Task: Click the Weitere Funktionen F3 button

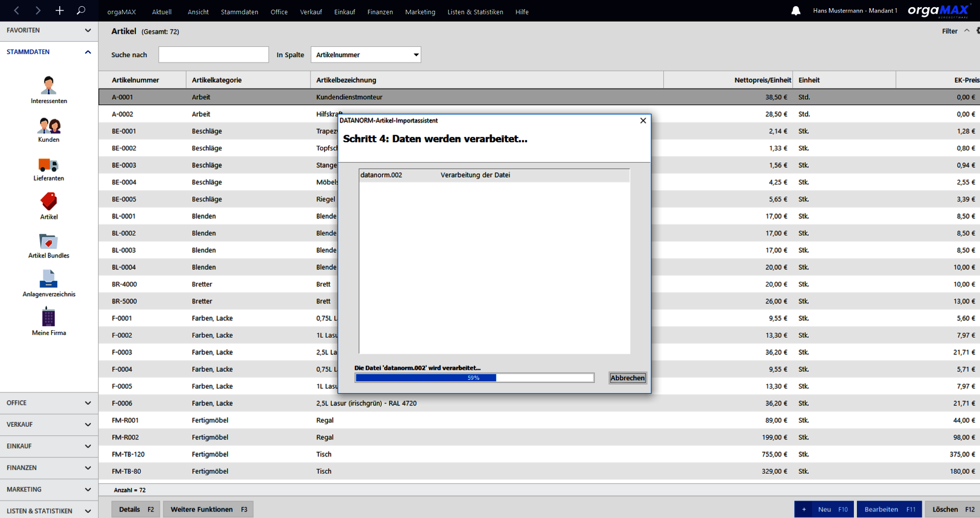Action: pyautogui.click(x=208, y=509)
